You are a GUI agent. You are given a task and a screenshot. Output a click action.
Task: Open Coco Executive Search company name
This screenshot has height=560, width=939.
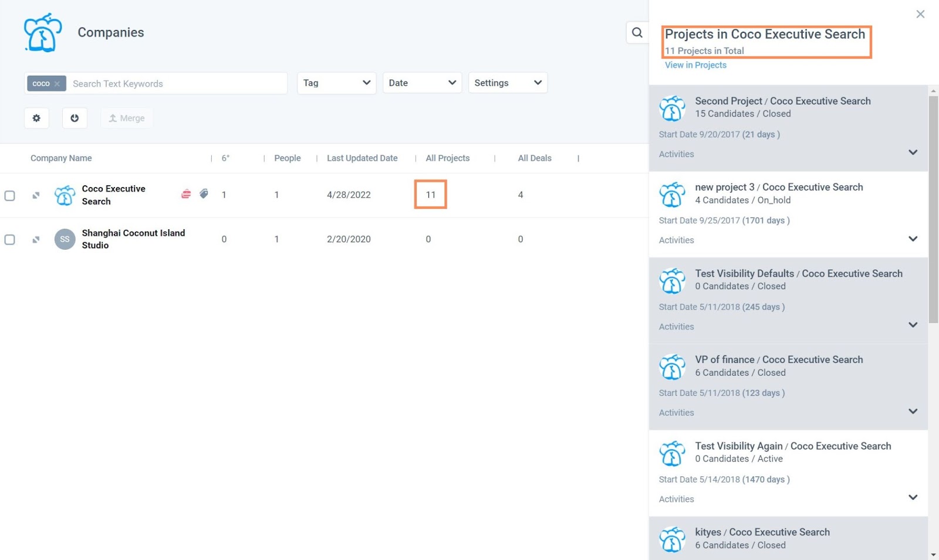[x=114, y=195]
